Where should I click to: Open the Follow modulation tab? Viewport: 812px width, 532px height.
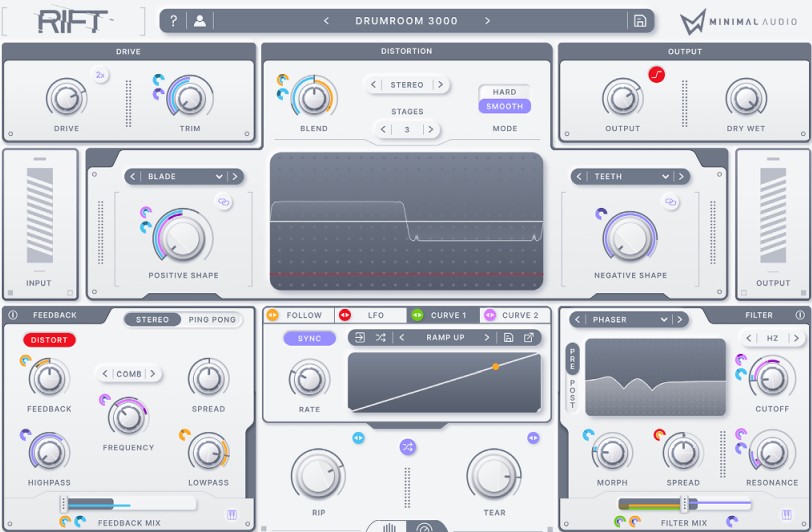pos(299,315)
